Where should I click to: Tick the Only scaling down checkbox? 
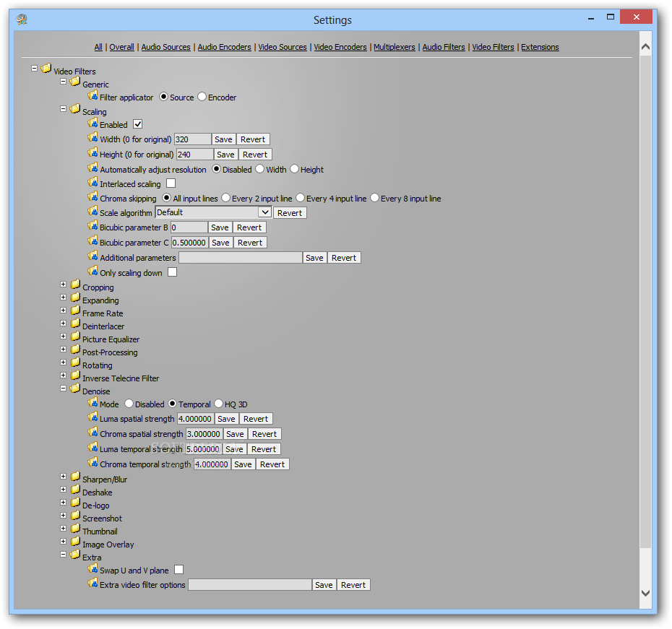[x=172, y=272]
